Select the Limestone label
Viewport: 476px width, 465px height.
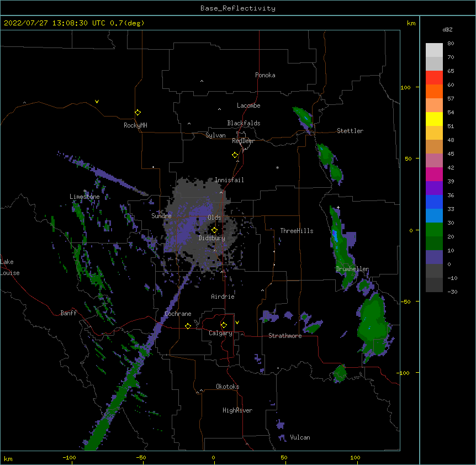point(84,197)
